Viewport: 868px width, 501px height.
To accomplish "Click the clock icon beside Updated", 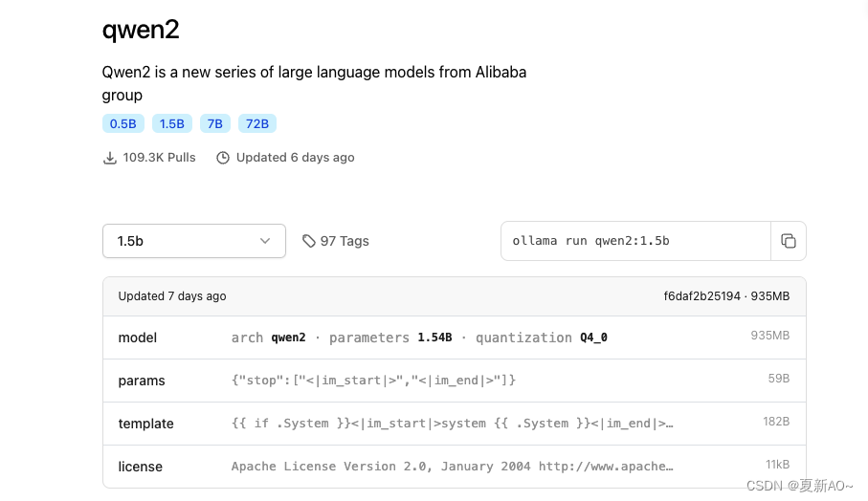I will pyautogui.click(x=223, y=158).
